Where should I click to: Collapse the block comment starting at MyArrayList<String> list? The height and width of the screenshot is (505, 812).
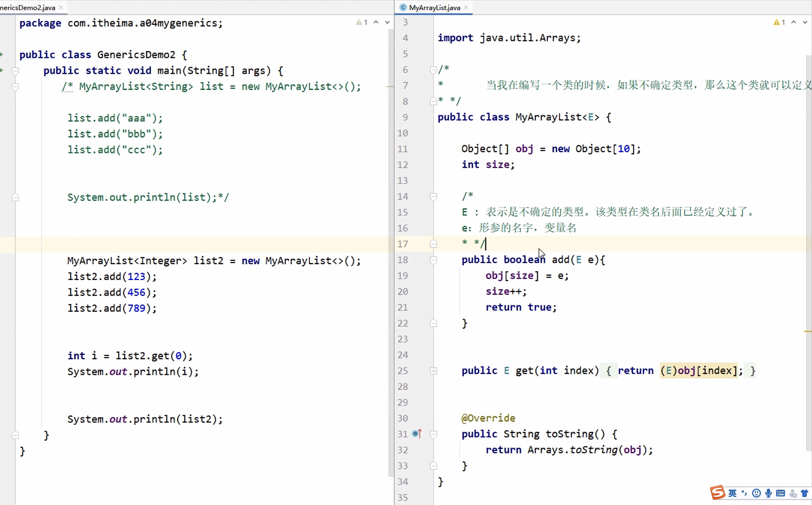pyautogui.click(x=15, y=87)
